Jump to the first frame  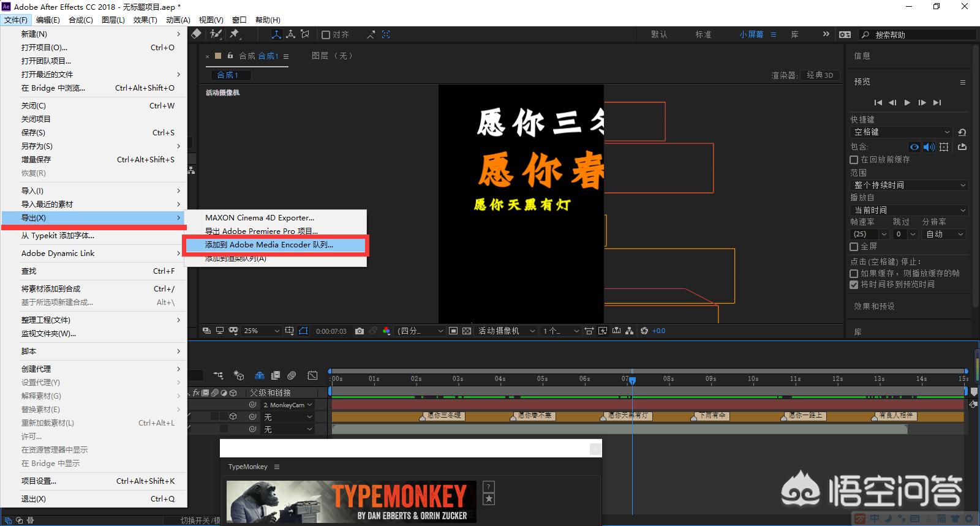[x=878, y=103]
